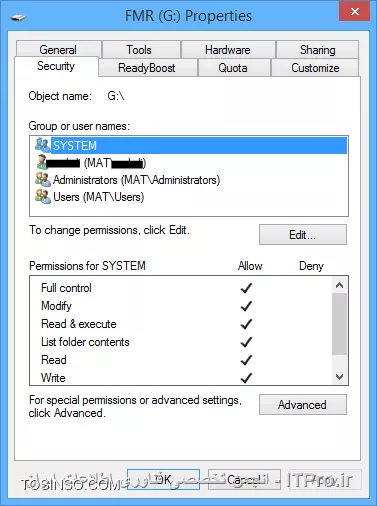Go to the Sharing tab
Viewport: 377px width, 506px height.
(317, 50)
